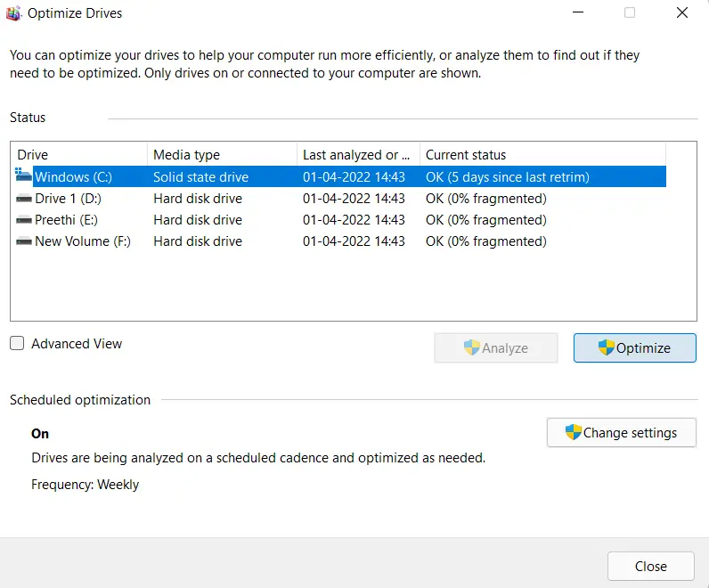
Task: Click the date 01-04-2022 14:43 for Windows (C:)
Action: point(354,177)
